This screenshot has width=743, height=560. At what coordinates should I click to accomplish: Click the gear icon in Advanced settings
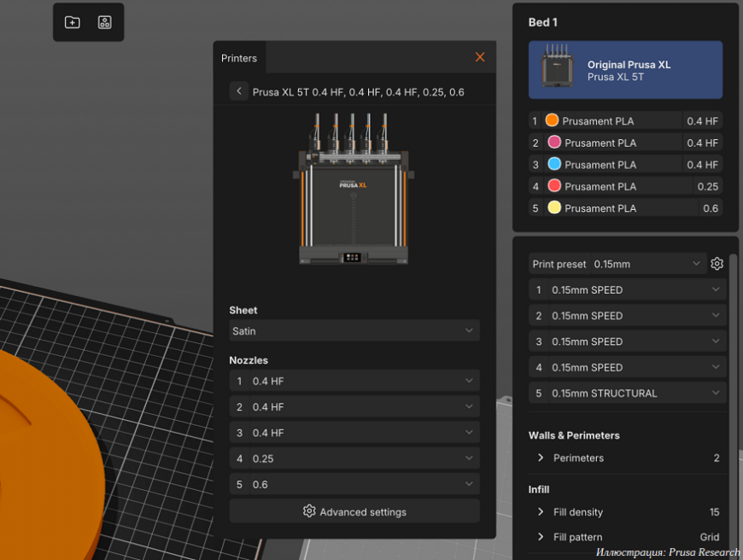pos(309,511)
